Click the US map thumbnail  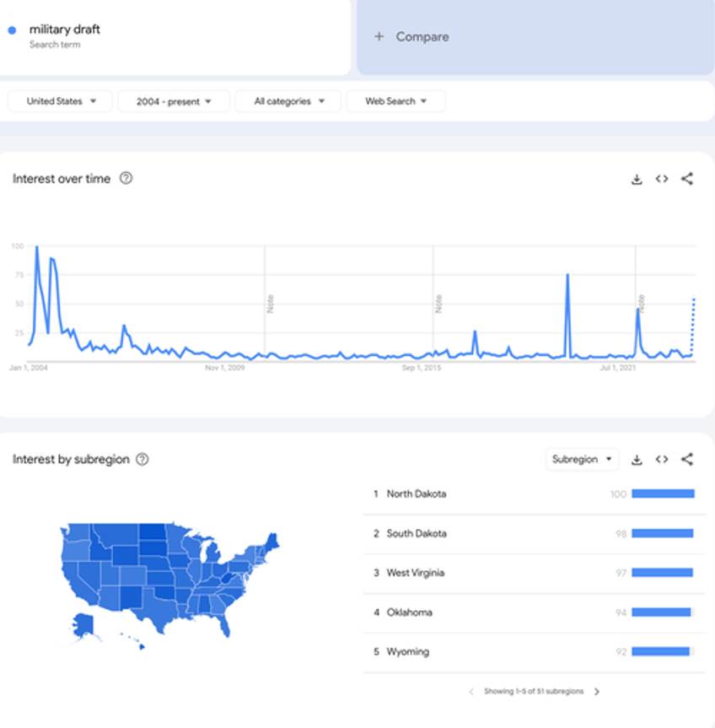pyautogui.click(x=169, y=585)
